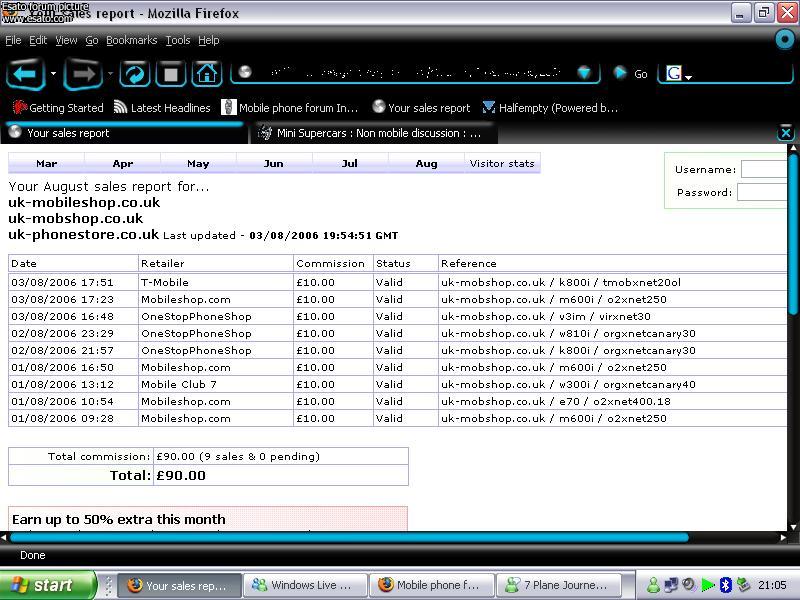Click the vertical scrollbar down arrow
This screenshot has width=800, height=600.
793,527
